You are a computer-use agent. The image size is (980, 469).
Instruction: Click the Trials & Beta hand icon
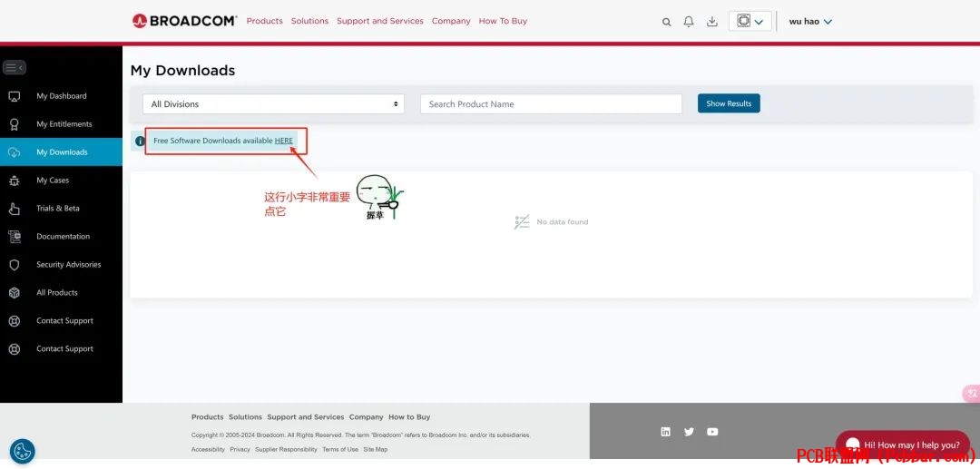(x=15, y=209)
